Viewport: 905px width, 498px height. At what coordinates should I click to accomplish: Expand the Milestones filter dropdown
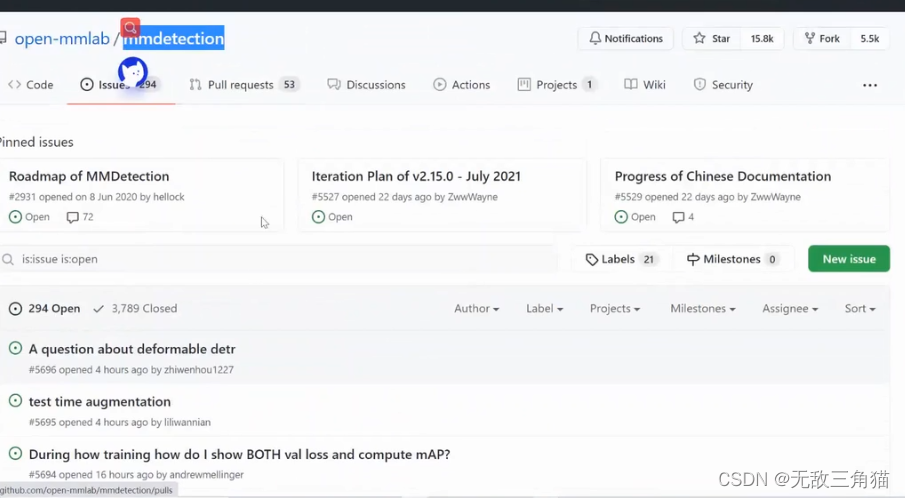pos(702,309)
